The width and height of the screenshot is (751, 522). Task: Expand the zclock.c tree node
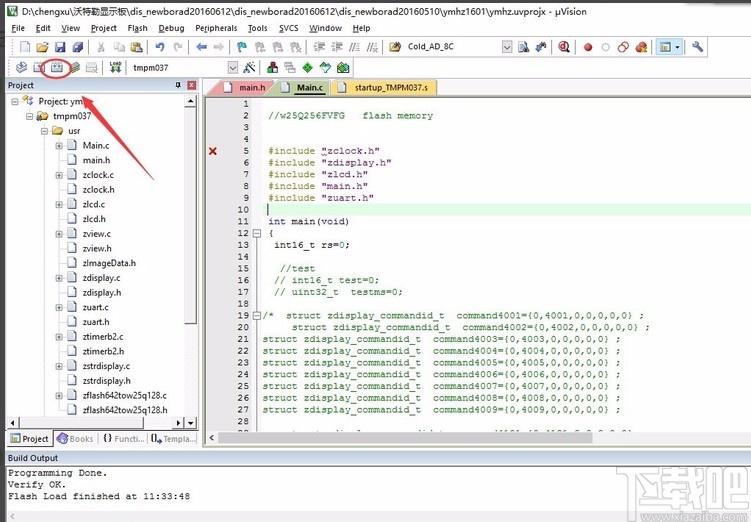tap(59, 175)
